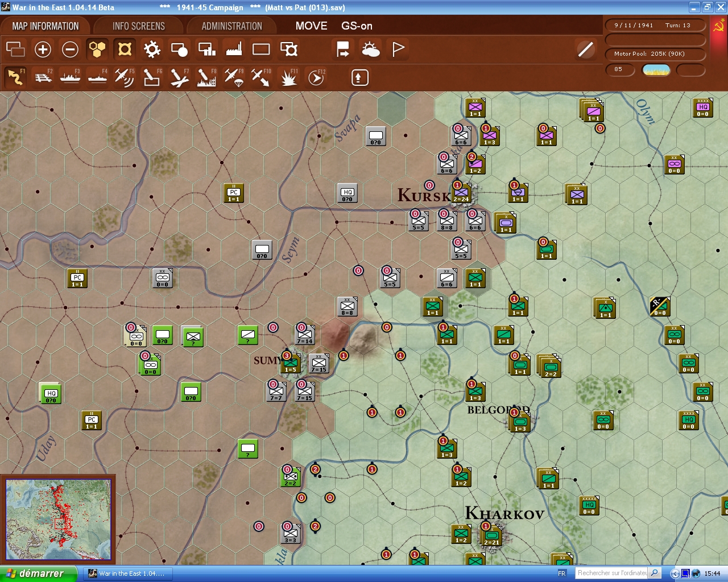The width and height of the screenshot is (728, 582).
Task: Switch to the Administration tab
Action: [x=232, y=26]
